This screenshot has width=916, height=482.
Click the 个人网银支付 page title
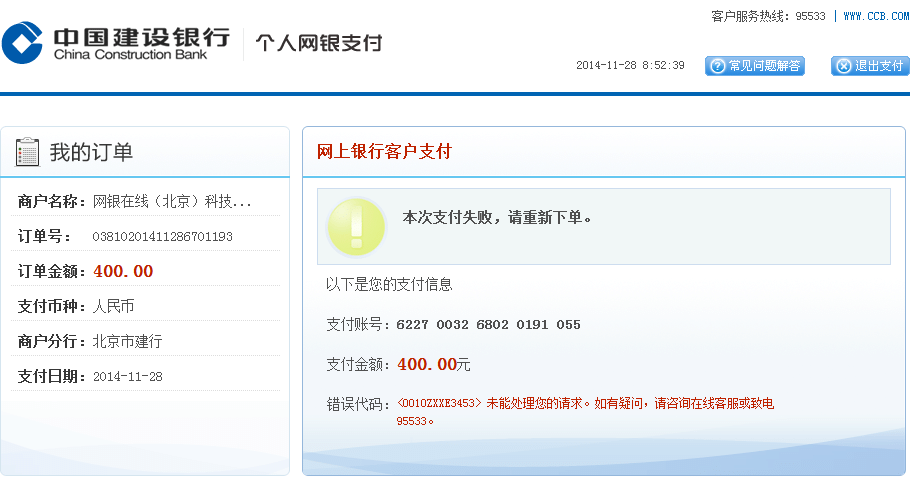point(319,44)
